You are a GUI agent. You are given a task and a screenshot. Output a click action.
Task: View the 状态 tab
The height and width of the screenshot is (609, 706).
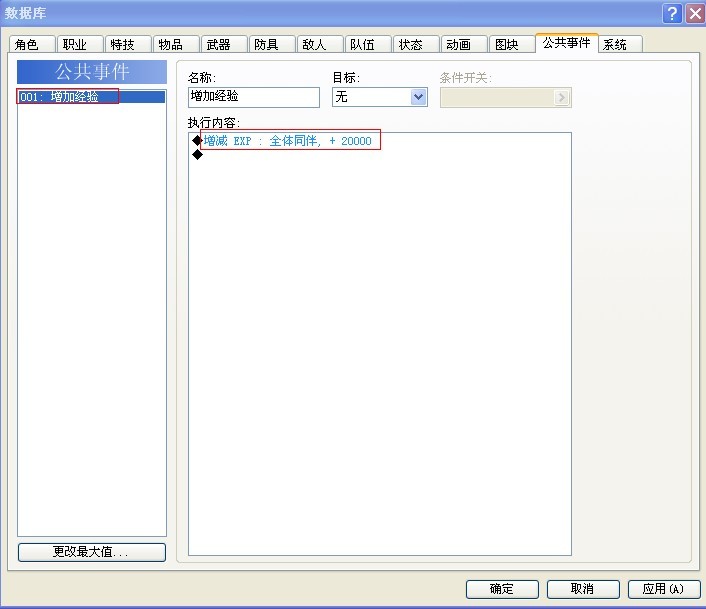pos(416,44)
